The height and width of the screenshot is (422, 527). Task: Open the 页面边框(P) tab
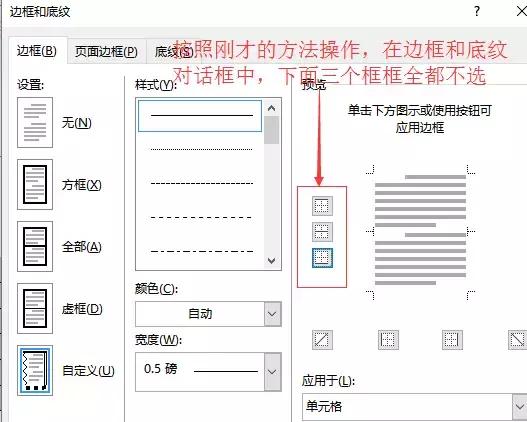107,52
